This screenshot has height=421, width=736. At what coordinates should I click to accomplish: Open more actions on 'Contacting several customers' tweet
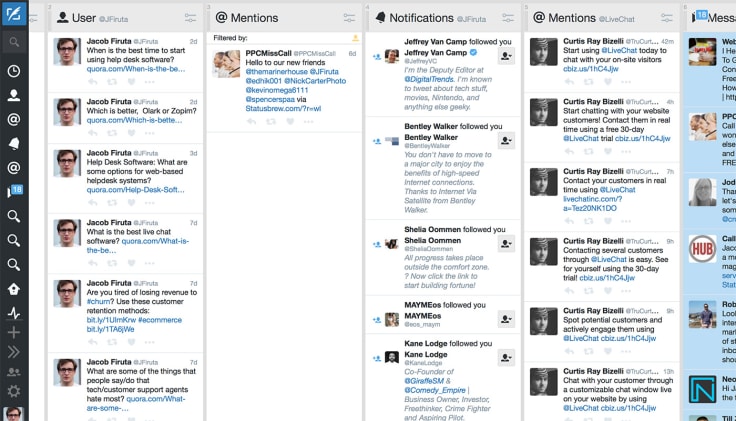point(626,291)
